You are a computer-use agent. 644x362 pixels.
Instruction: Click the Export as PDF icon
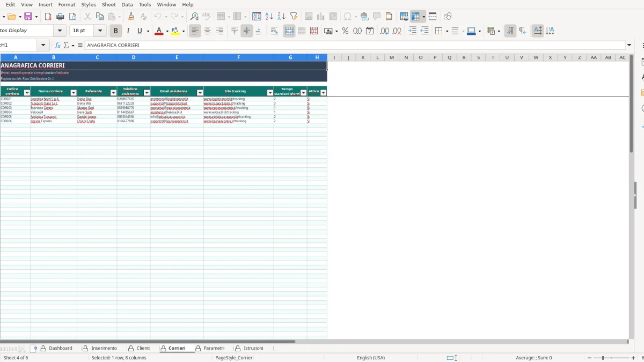coord(48,17)
